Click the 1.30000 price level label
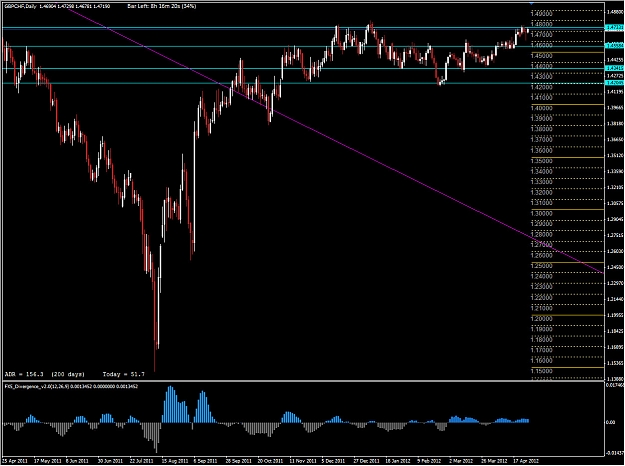625x466 pixels. point(542,213)
